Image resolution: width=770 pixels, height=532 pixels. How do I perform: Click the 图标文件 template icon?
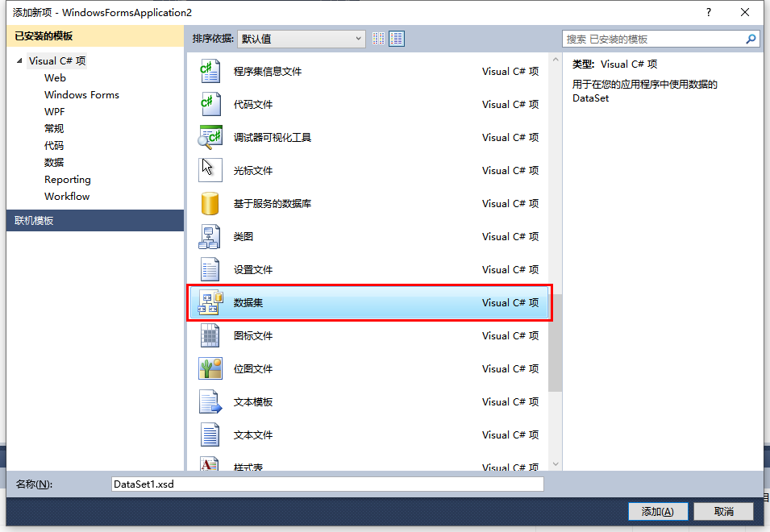point(210,335)
